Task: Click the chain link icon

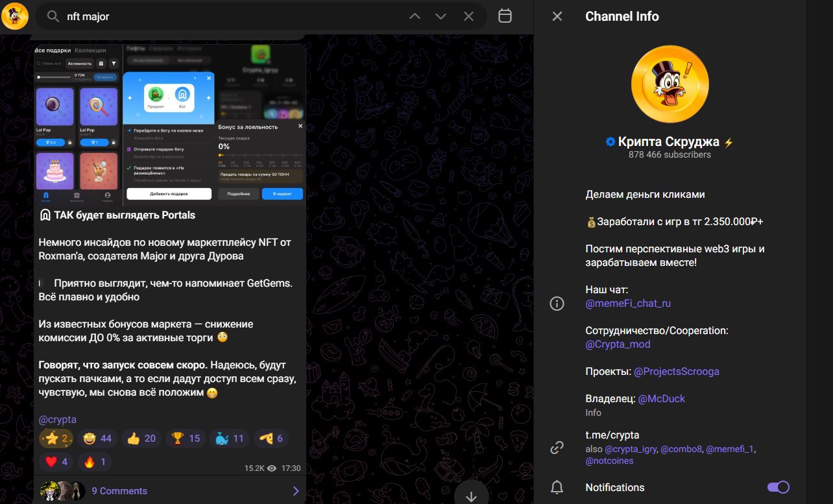Action: point(557,448)
